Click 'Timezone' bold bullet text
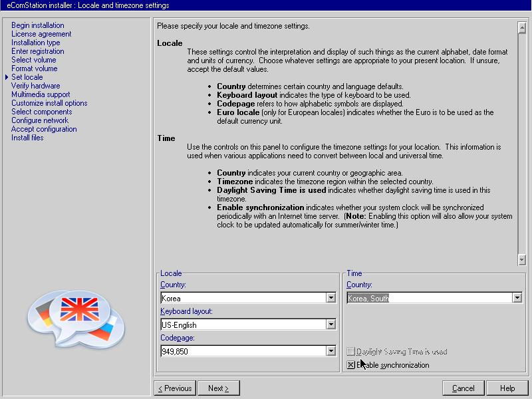532x399 pixels. [x=235, y=182]
